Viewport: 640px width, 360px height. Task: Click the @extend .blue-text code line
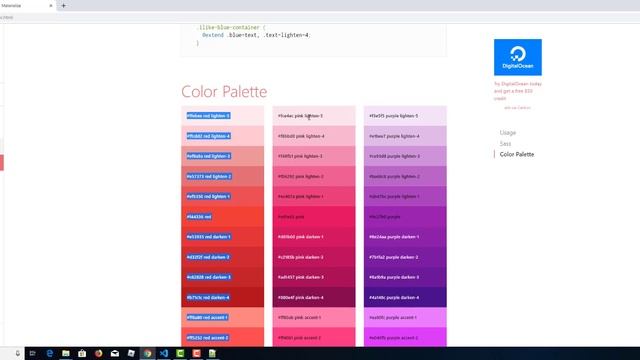point(256,35)
